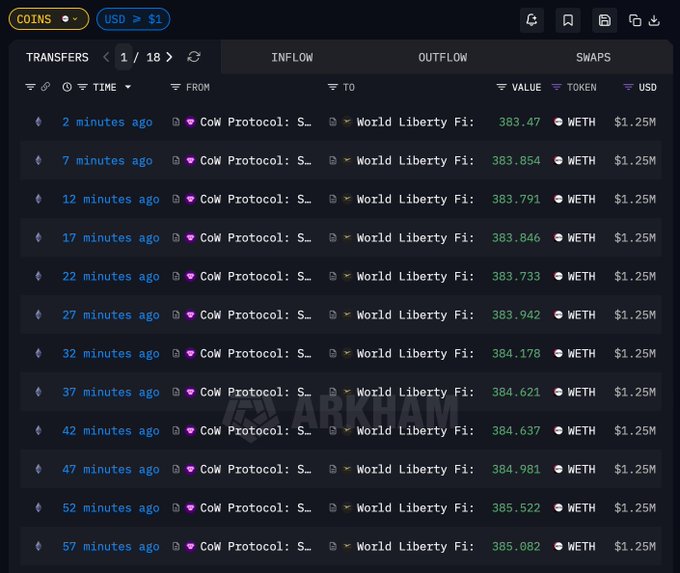Refresh the transfers list
Image resolution: width=680 pixels, height=573 pixels.
click(194, 57)
